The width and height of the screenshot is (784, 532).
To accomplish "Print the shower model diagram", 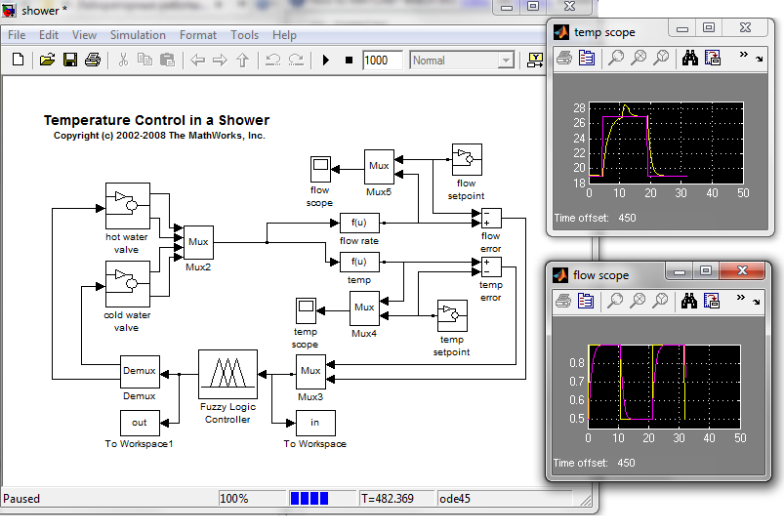I will tap(93, 60).
